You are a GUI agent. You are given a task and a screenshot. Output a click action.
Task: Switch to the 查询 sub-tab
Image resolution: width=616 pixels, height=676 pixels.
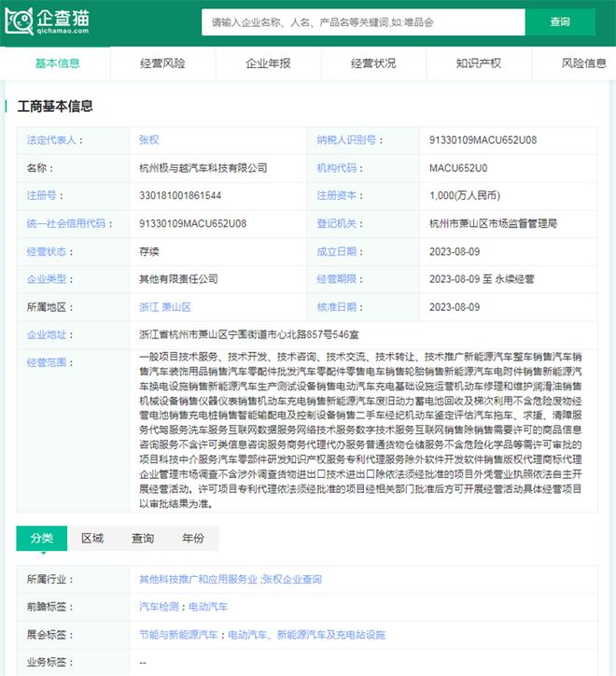coord(143,538)
